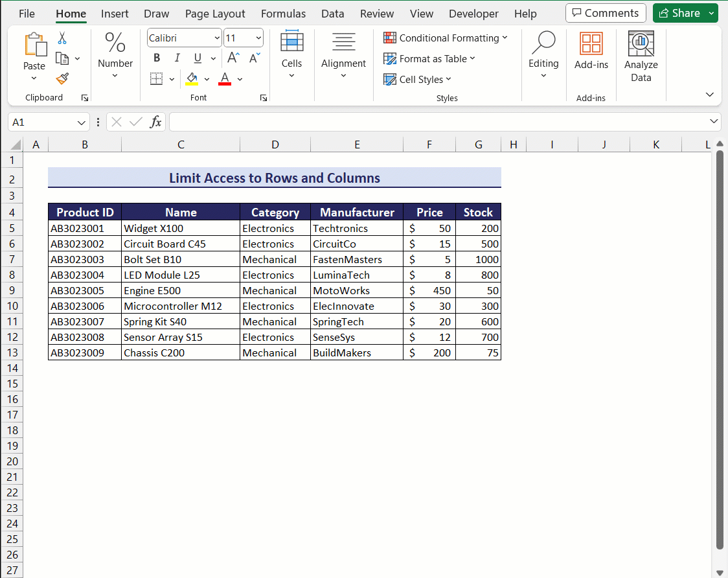Switch to the Formulas tab
Screen dimensions: 728x578
[x=283, y=14]
